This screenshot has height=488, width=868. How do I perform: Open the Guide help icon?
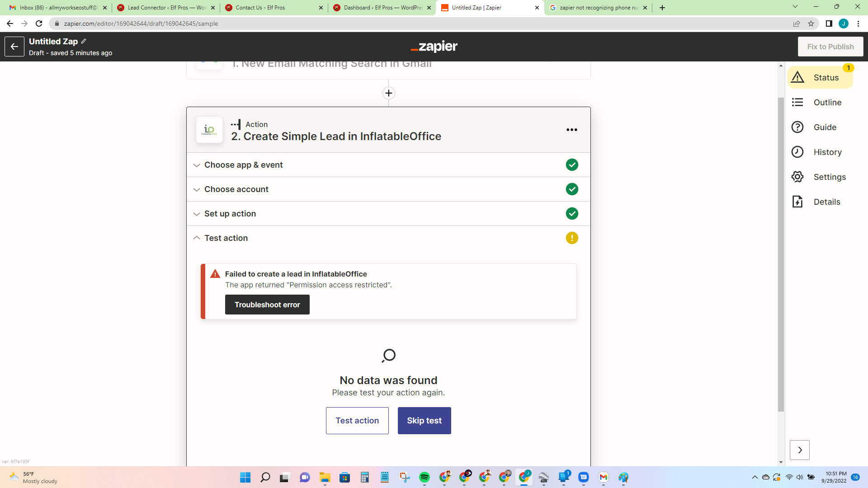pos(797,127)
